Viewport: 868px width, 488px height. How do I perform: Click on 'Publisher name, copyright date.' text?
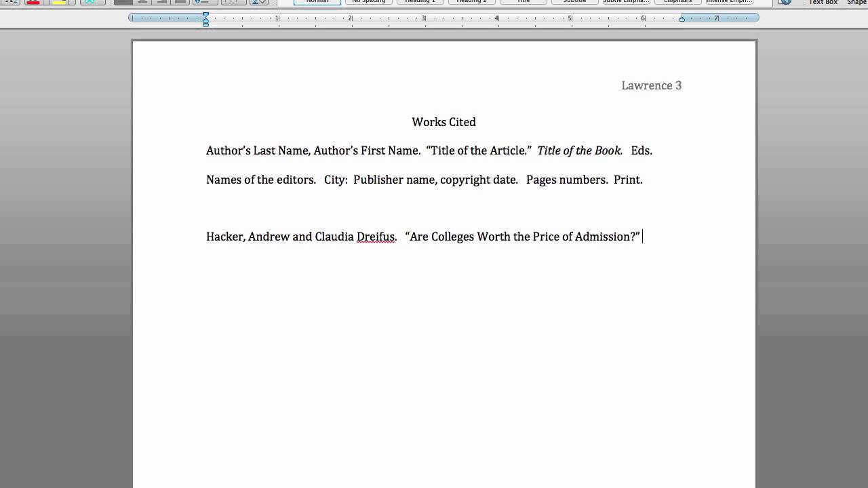point(435,180)
